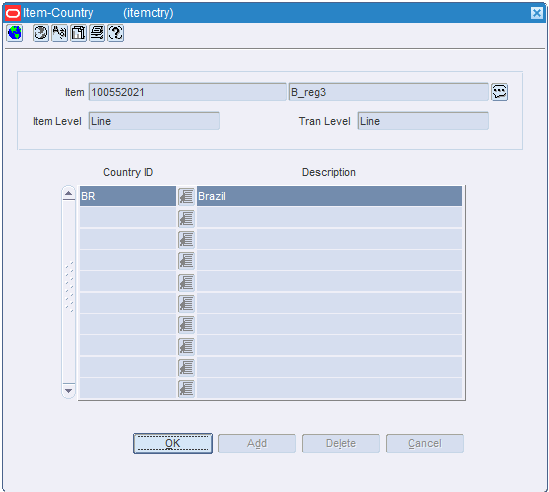Open list-of-values icon in eighth table row
Screen dimensions: 549x492
(186, 346)
